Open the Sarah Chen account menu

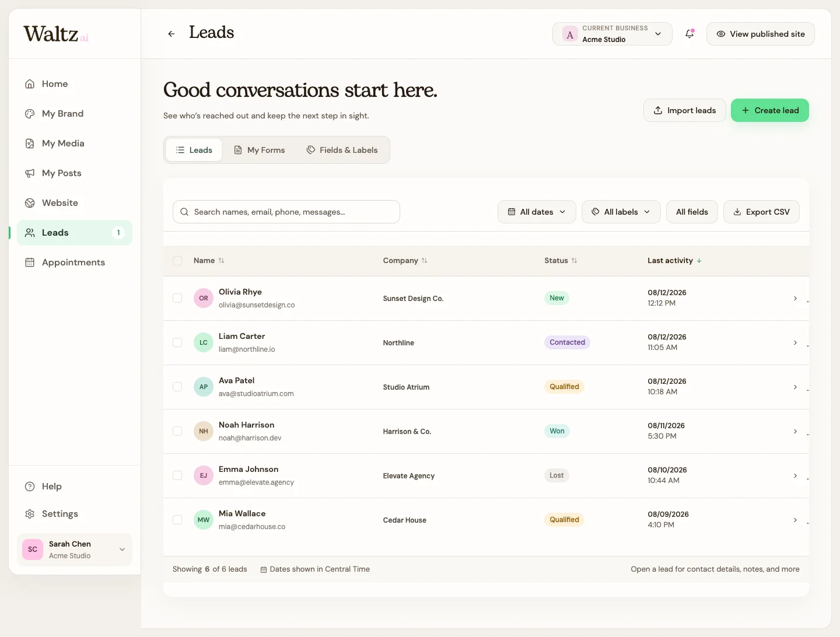pos(75,549)
